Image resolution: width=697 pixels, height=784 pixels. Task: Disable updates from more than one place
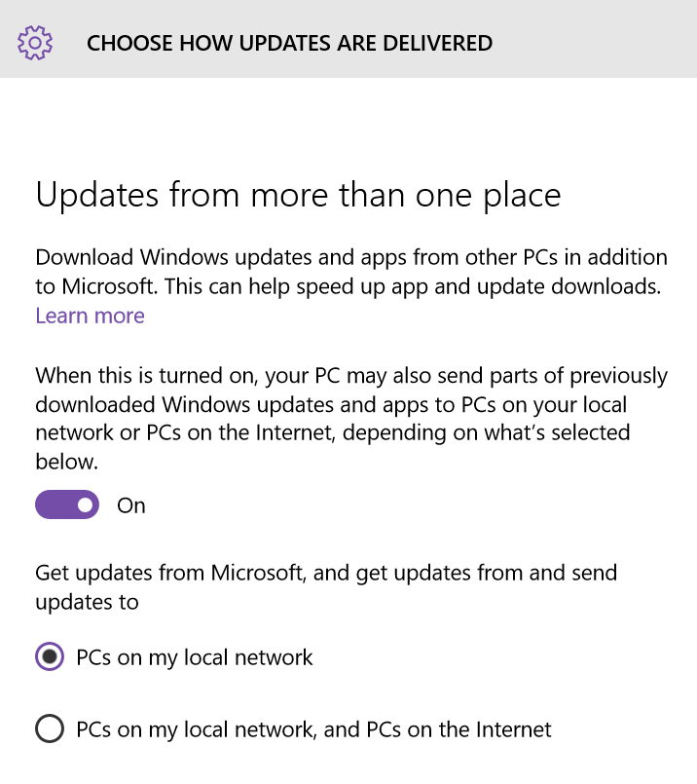point(66,504)
